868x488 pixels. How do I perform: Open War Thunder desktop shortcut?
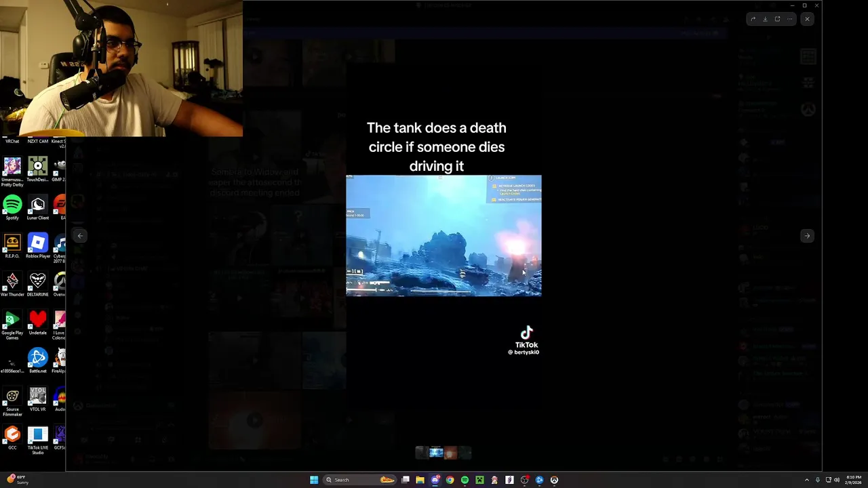[x=12, y=285]
